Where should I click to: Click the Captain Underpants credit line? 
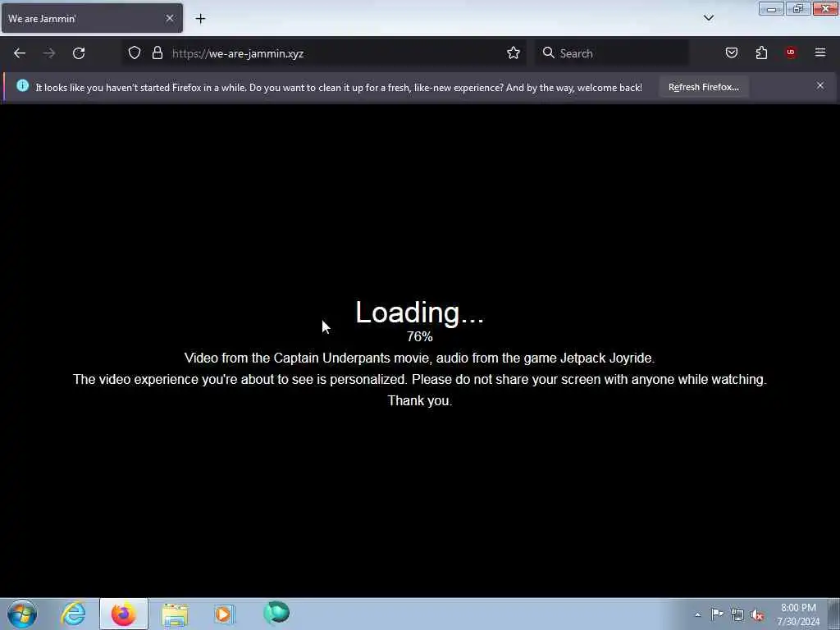[419, 358]
